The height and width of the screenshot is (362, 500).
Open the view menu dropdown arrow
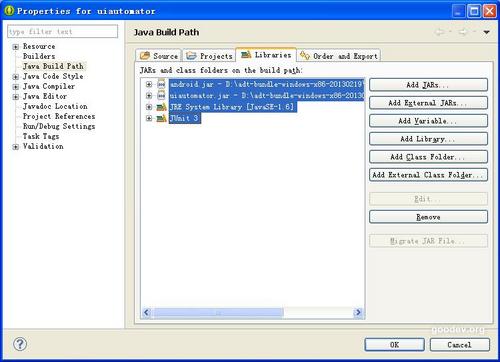tap(487, 32)
